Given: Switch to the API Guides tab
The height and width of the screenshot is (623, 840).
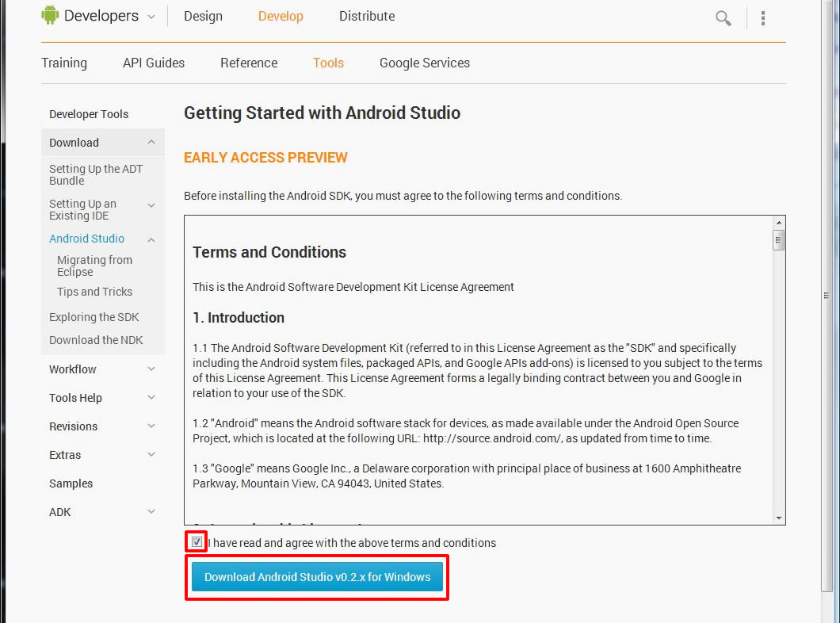Looking at the screenshot, I should click(154, 63).
